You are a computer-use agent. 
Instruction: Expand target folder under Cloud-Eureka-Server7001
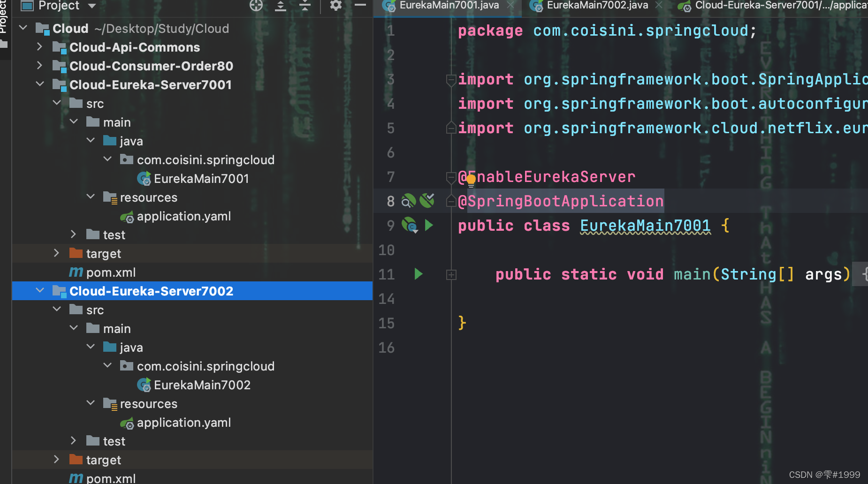coord(57,253)
